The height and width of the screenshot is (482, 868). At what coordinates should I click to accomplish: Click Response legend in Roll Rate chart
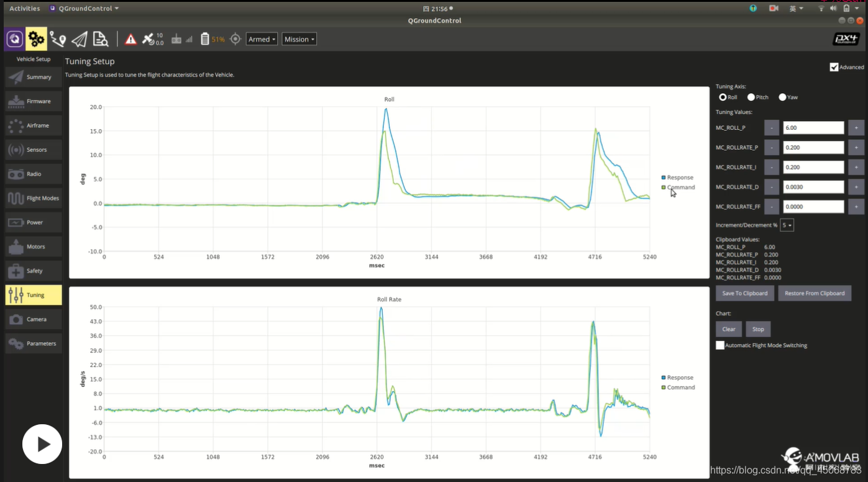677,378
